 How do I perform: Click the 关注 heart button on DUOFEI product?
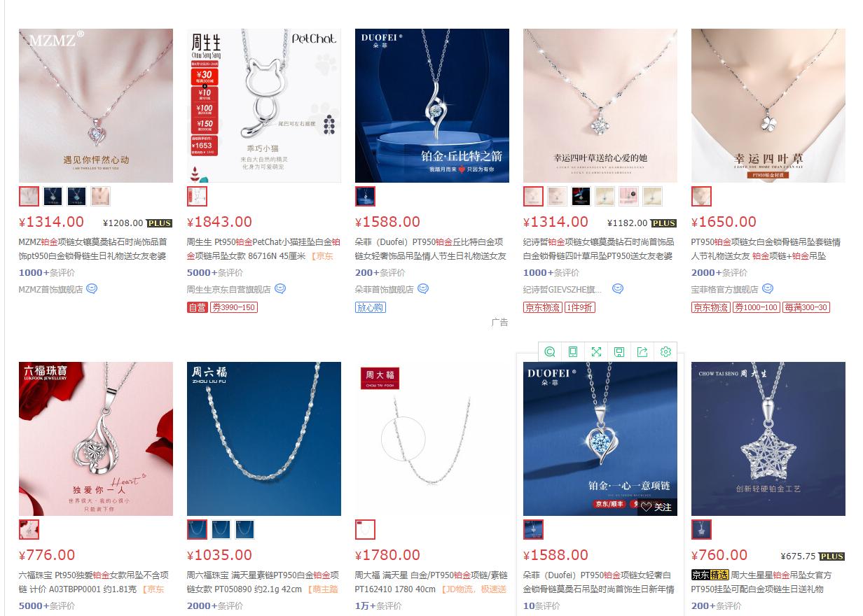pos(656,507)
